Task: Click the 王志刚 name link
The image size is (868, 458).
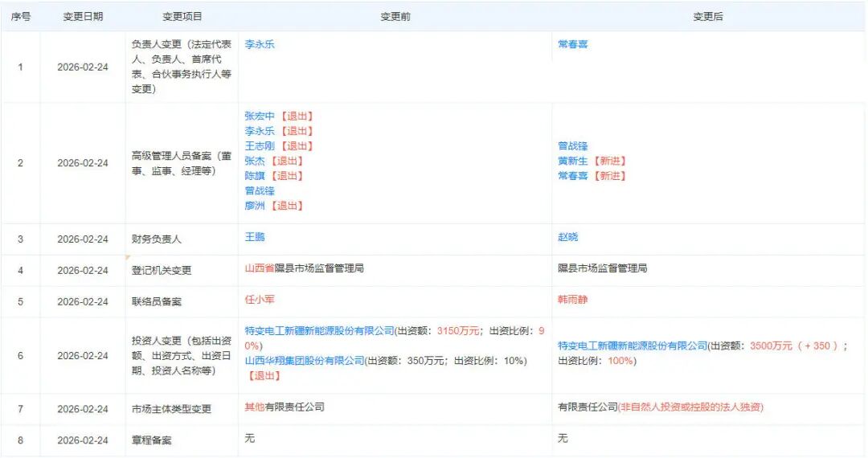Action: 260,146
